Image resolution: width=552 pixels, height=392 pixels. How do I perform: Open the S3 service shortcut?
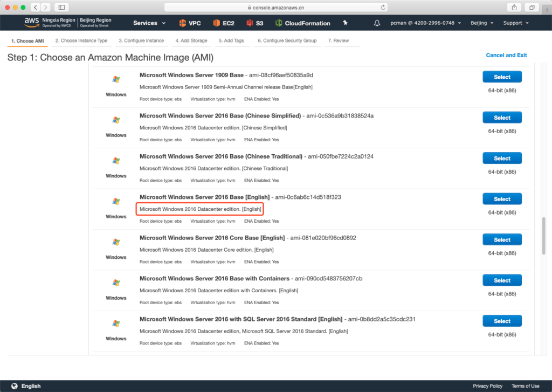coord(255,23)
